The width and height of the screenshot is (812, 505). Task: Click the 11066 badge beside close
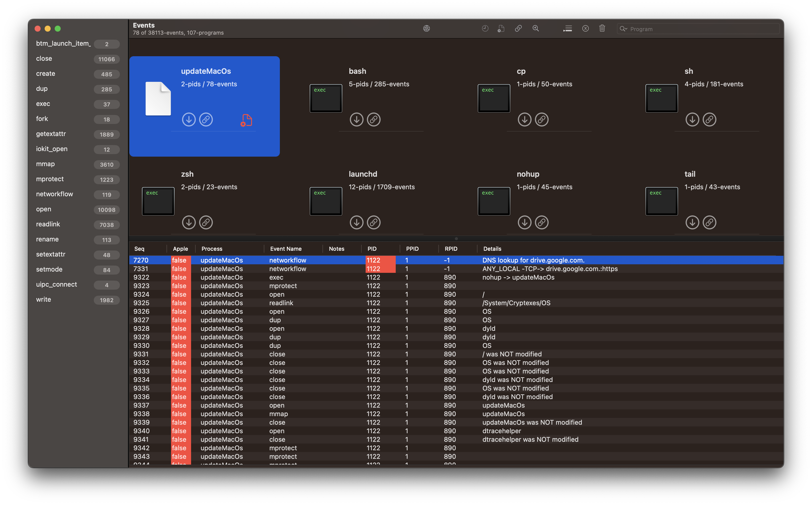106,59
